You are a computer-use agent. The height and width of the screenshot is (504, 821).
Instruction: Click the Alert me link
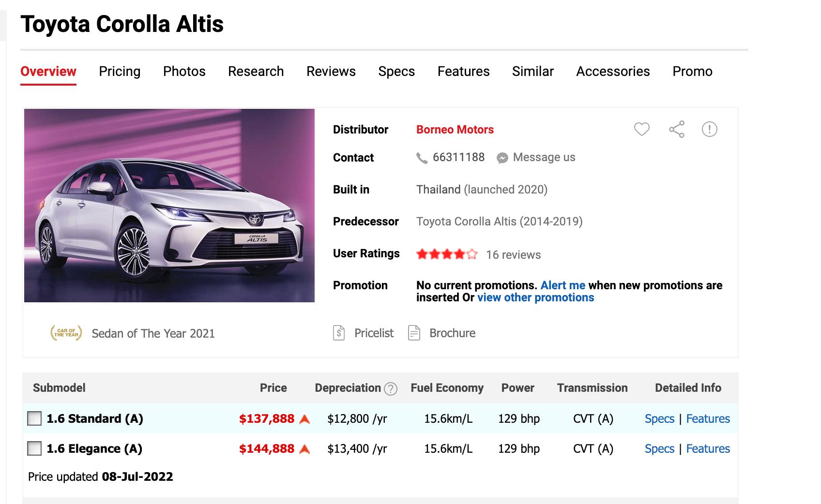pos(563,285)
